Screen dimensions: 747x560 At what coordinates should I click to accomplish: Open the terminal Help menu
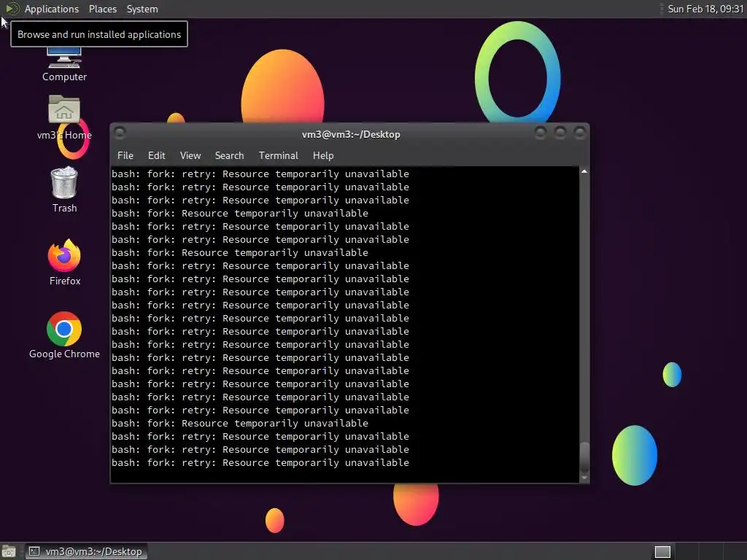pyautogui.click(x=323, y=156)
